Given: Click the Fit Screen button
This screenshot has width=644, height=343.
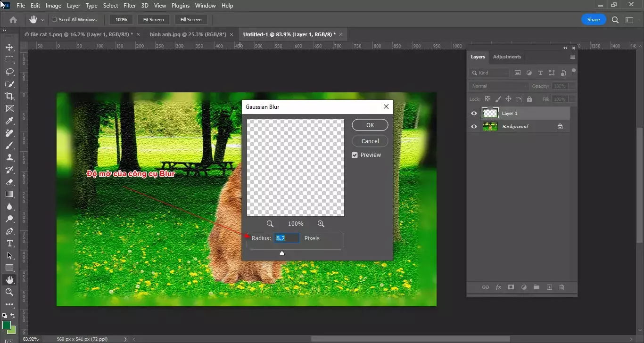Looking at the screenshot, I should 153,19.
